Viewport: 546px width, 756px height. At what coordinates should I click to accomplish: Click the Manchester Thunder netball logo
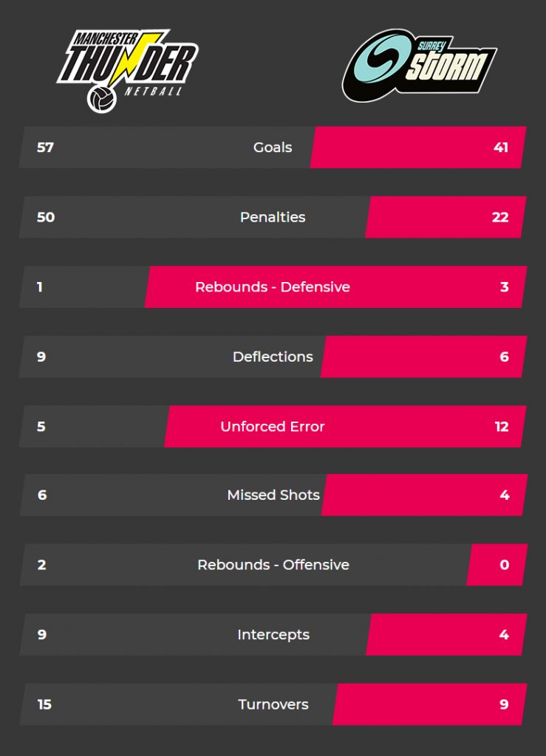[x=127, y=71]
